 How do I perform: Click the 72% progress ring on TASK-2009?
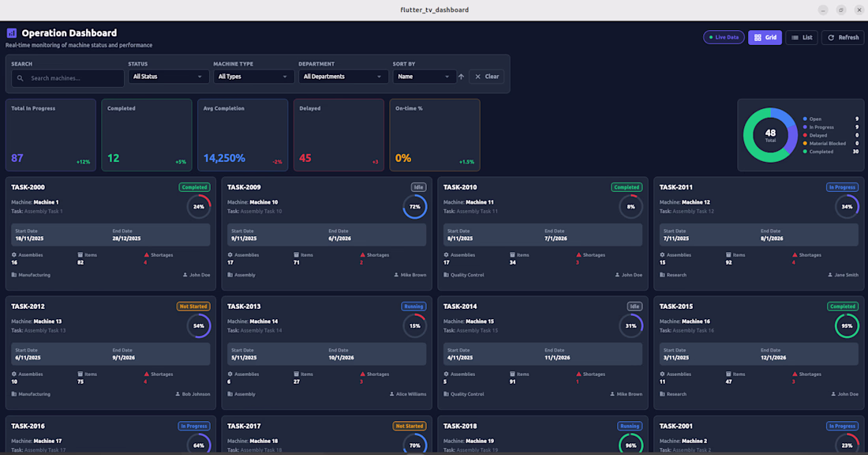[x=414, y=207]
